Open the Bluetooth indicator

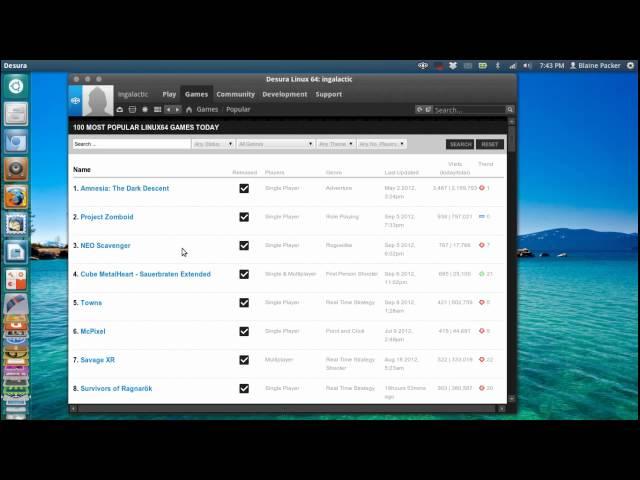point(498,65)
